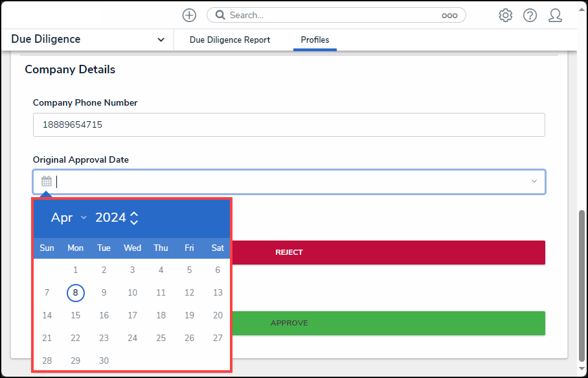Open the help question-mark icon
Image resolution: width=588 pixels, height=378 pixels.
530,16
